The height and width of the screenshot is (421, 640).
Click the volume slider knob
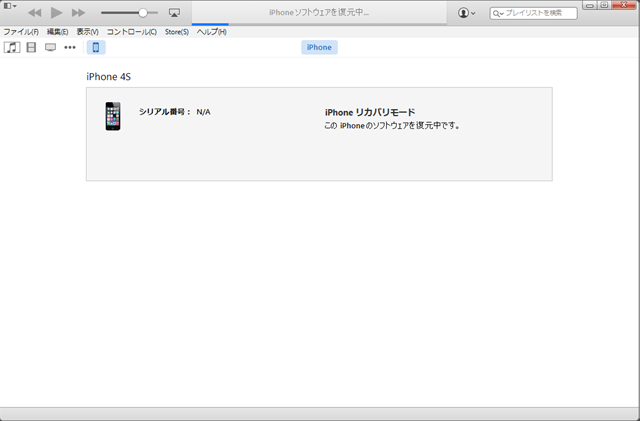click(142, 13)
